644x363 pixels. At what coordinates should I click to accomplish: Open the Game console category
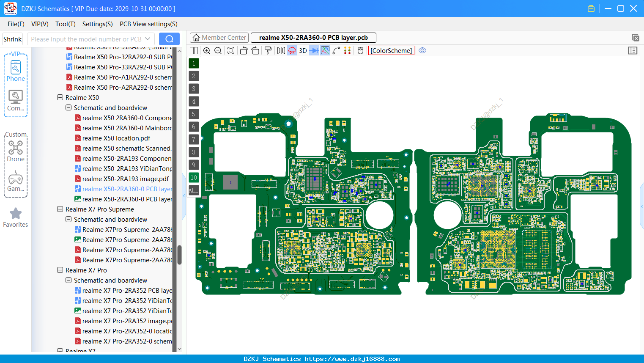click(x=16, y=181)
